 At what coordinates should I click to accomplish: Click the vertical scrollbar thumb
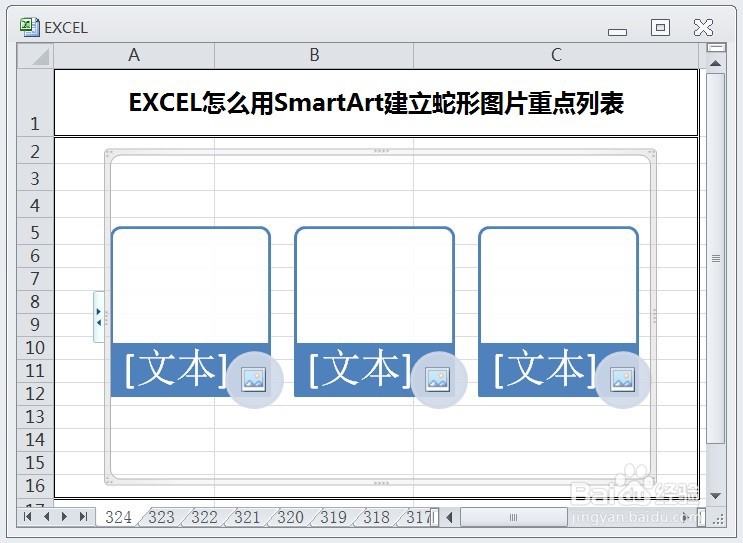tap(716, 258)
